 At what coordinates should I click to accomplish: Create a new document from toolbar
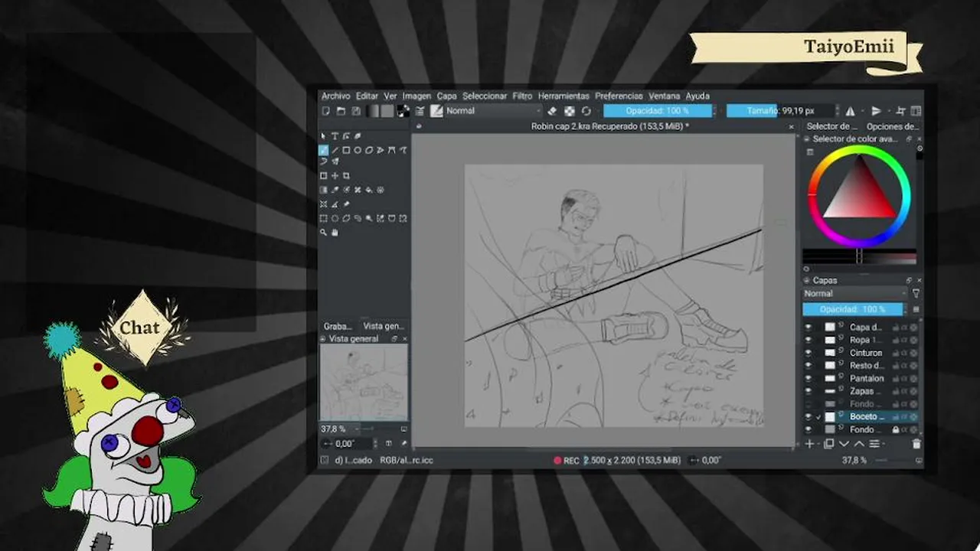(x=325, y=111)
